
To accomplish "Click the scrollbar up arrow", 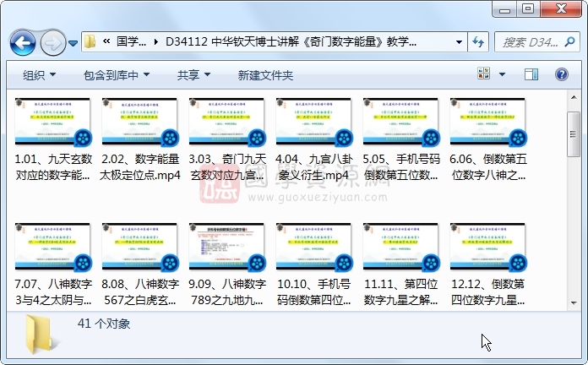I will point(574,97).
